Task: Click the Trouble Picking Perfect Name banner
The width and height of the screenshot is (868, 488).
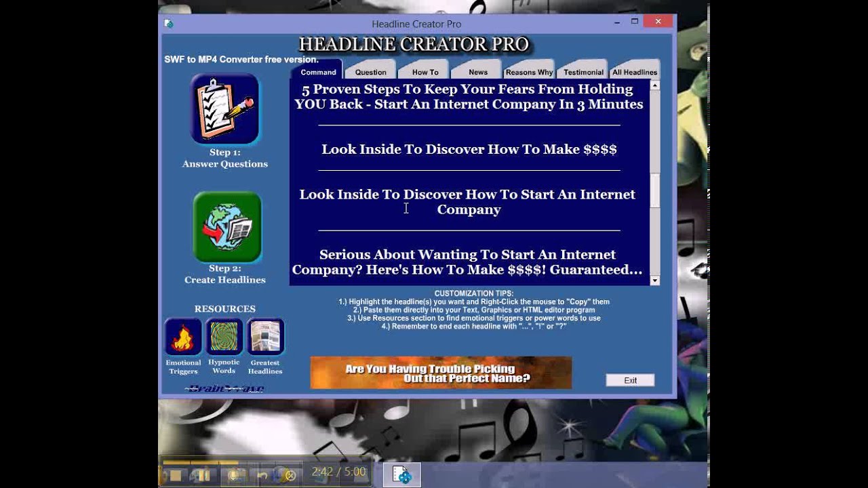Action: click(441, 373)
